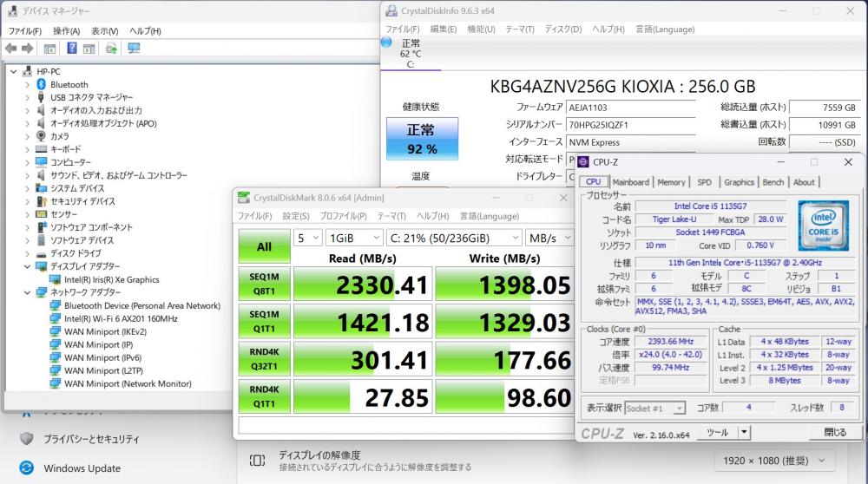The image size is (868, 484).
Task: Switch to the Mainboard tab in CPU-Z
Action: point(630,182)
